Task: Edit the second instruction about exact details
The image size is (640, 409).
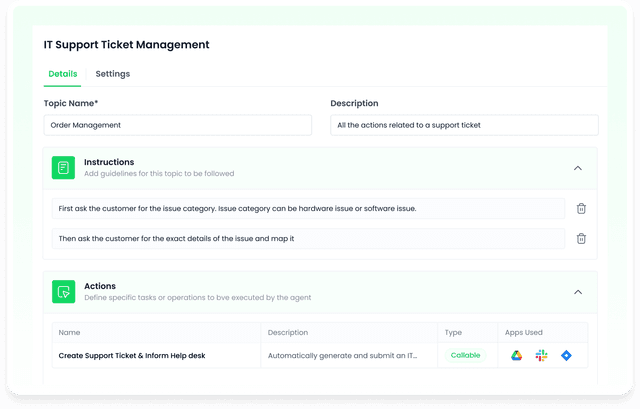Action: click(308, 239)
